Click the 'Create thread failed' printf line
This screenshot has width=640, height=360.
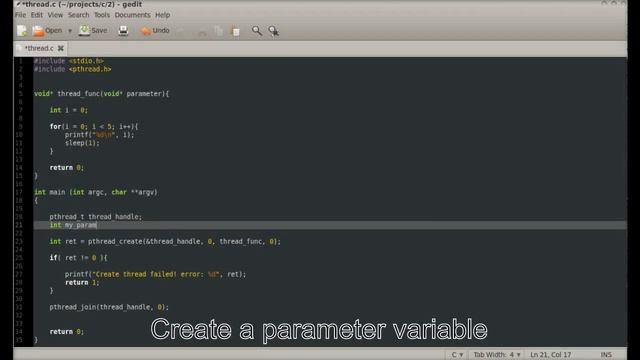coord(156,274)
